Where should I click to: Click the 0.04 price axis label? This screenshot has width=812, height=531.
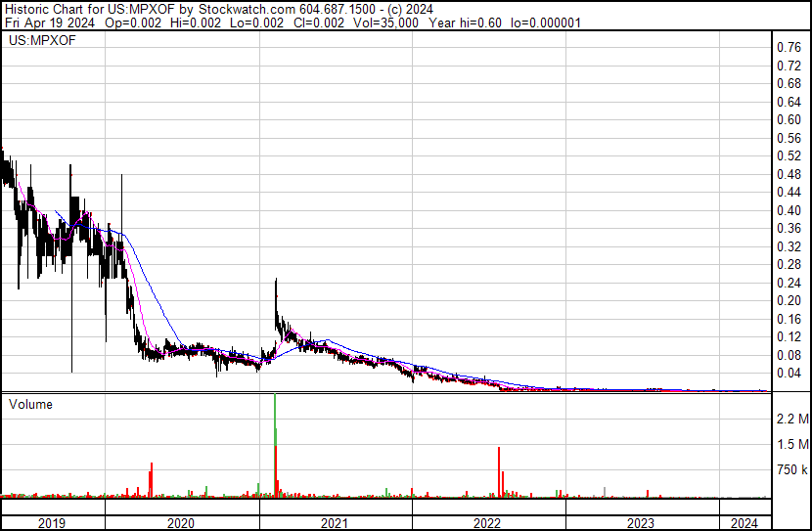(789, 374)
